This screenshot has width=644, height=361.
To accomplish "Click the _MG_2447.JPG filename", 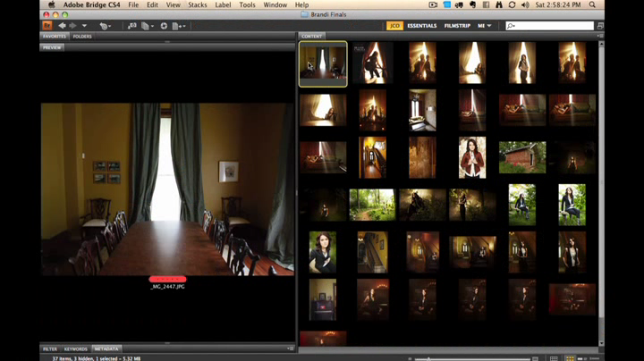I will coord(167,286).
